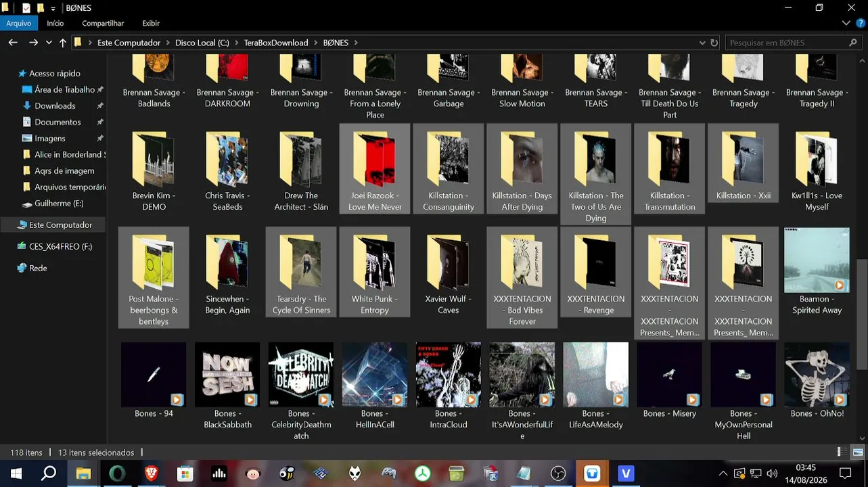Screen dimensions: 868x487
Task: Select the Killstation - Days After Dying folder
Action: click(x=522, y=168)
